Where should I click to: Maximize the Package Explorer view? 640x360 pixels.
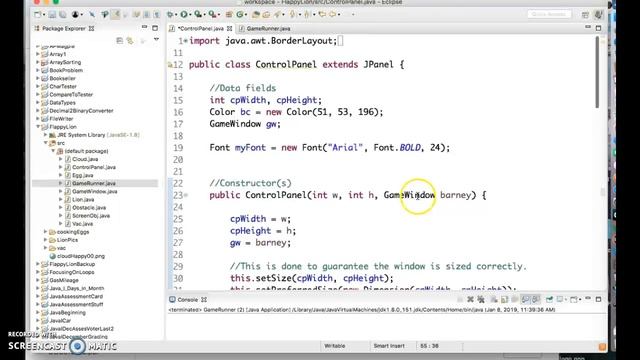pos(155,28)
